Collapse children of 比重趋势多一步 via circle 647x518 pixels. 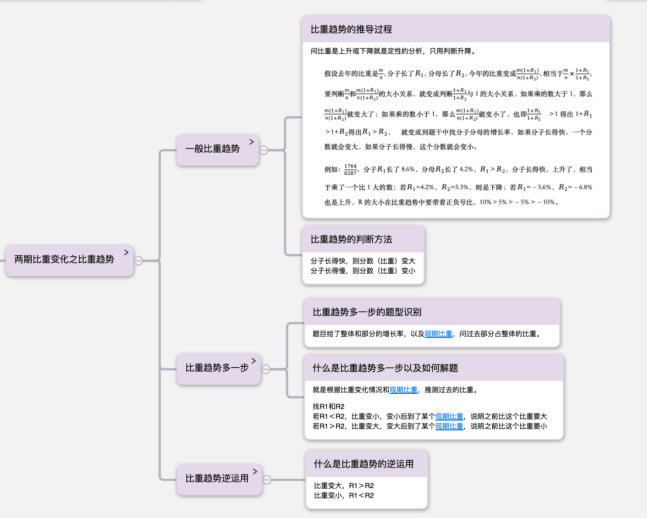point(265,368)
